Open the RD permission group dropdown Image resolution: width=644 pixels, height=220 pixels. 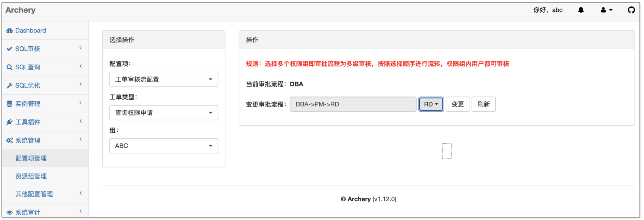[431, 104]
